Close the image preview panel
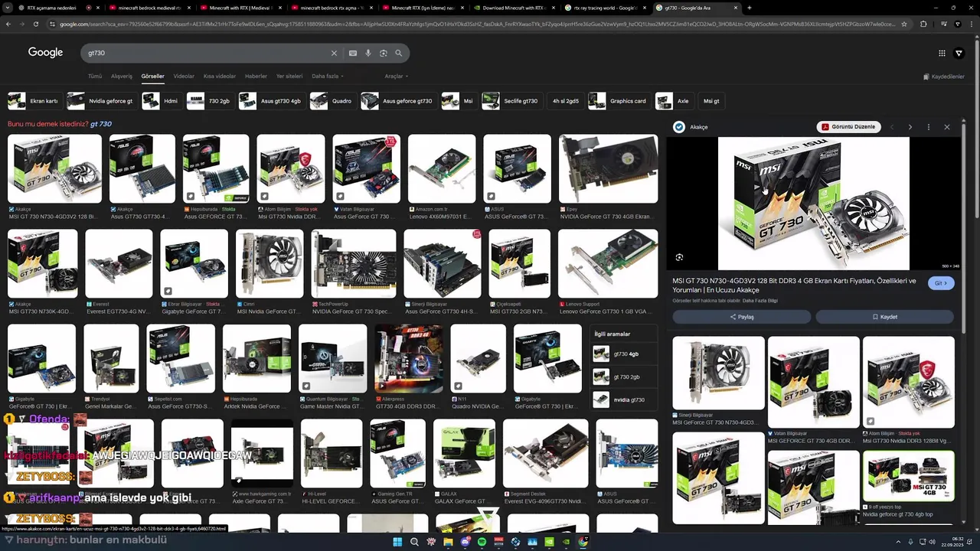Viewport: 980px width, 551px height. tap(946, 127)
